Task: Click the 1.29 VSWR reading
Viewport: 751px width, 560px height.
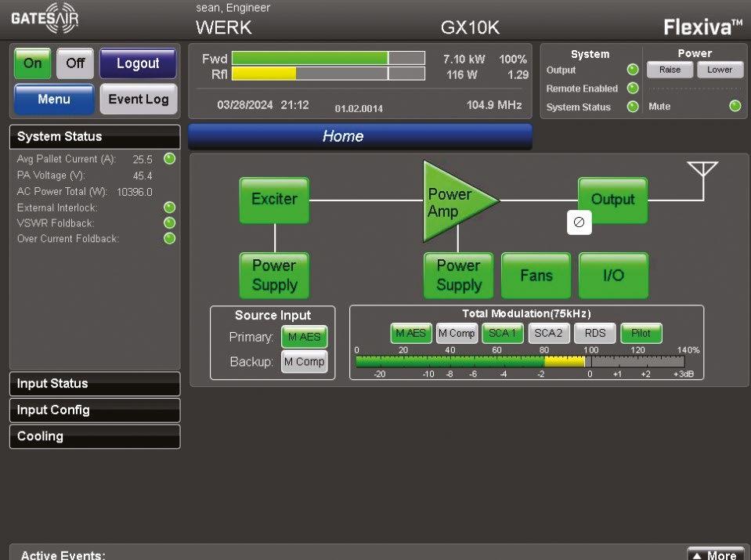Action: pyautogui.click(x=518, y=74)
